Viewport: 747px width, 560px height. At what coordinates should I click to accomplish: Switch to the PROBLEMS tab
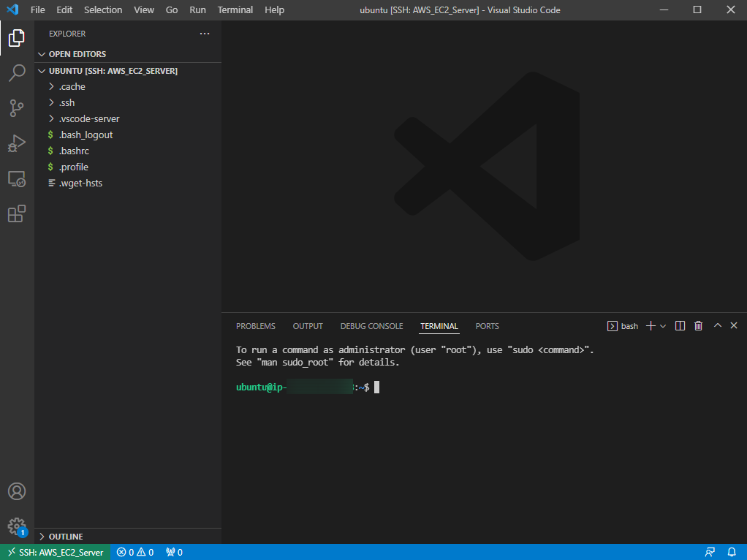click(256, 326)
